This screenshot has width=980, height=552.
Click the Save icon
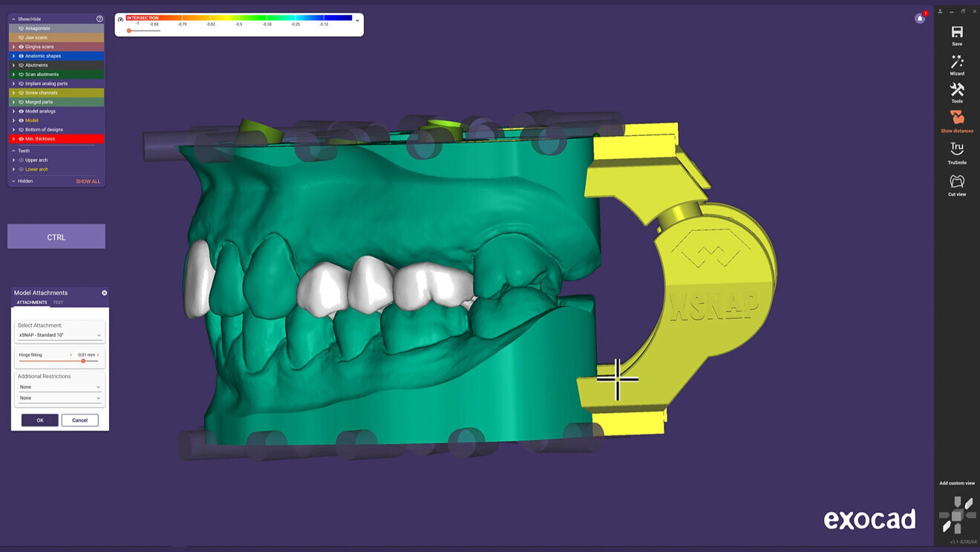coord(956,34)
